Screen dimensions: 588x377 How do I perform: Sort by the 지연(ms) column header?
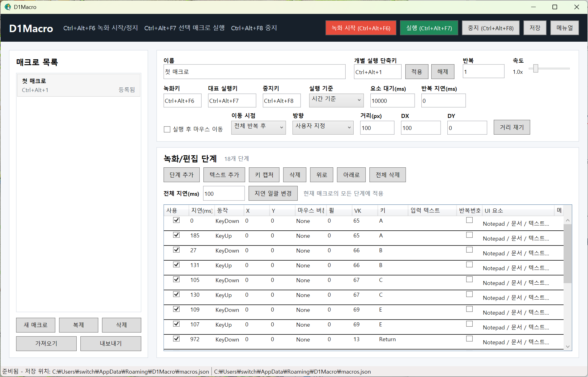202,211
